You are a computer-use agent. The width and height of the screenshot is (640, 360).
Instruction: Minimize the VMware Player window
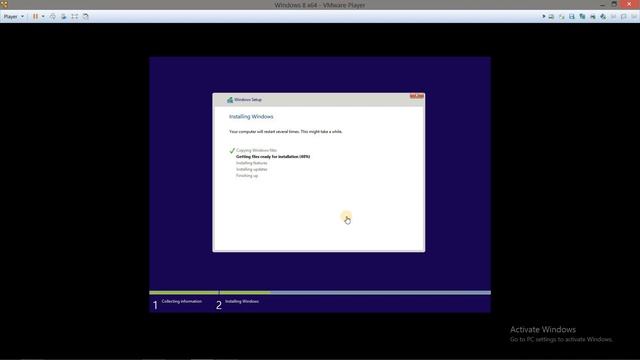603,4
